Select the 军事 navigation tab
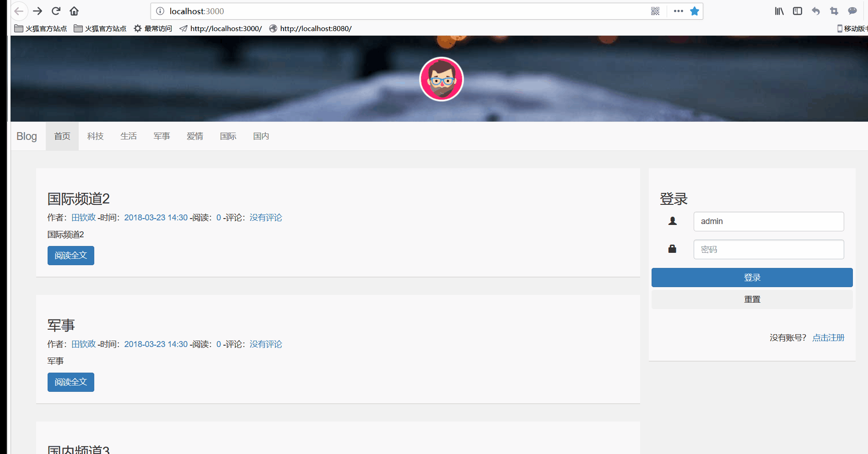868x454 pixels. [x=162, y=136]
